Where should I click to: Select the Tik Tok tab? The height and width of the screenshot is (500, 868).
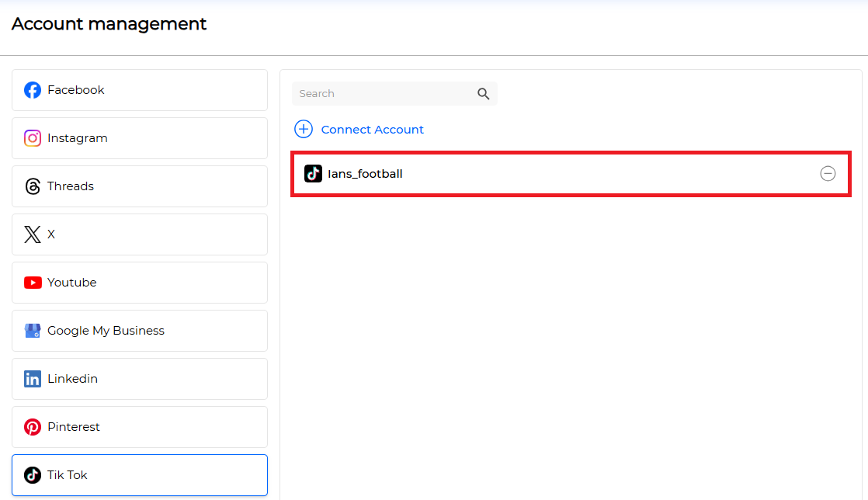pos(140,475)
